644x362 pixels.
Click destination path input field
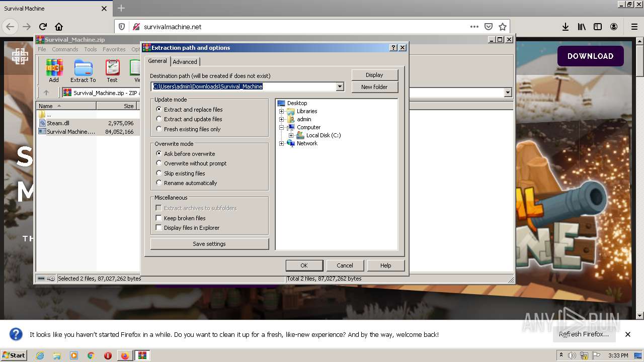(244, 86)
